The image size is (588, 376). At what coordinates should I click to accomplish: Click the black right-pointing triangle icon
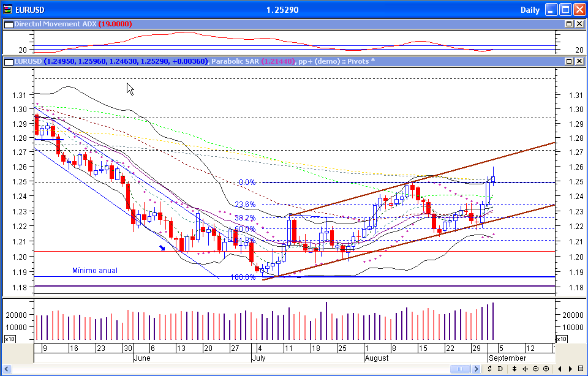pyautogui.click(x=570, y=369)
